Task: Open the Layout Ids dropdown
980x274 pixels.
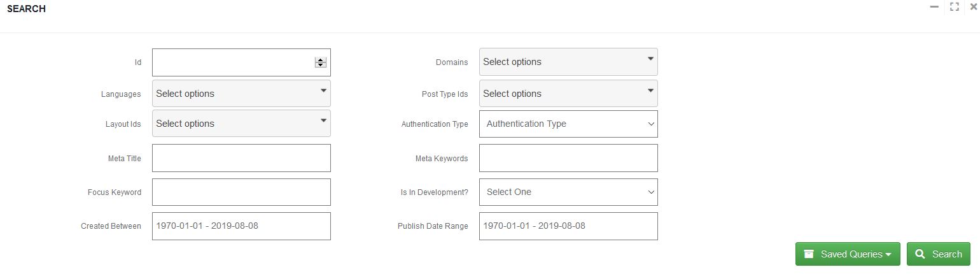Action: 241,124
